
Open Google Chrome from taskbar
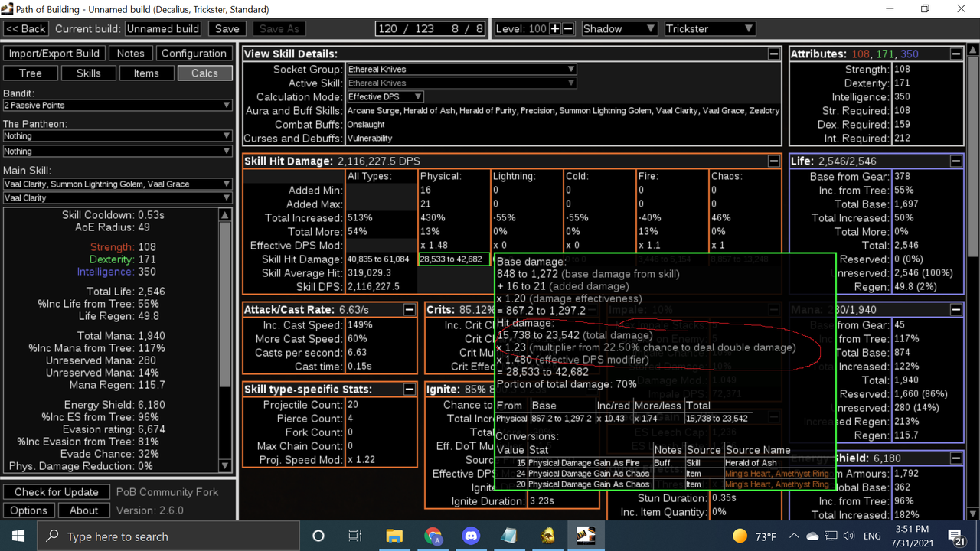433,536
